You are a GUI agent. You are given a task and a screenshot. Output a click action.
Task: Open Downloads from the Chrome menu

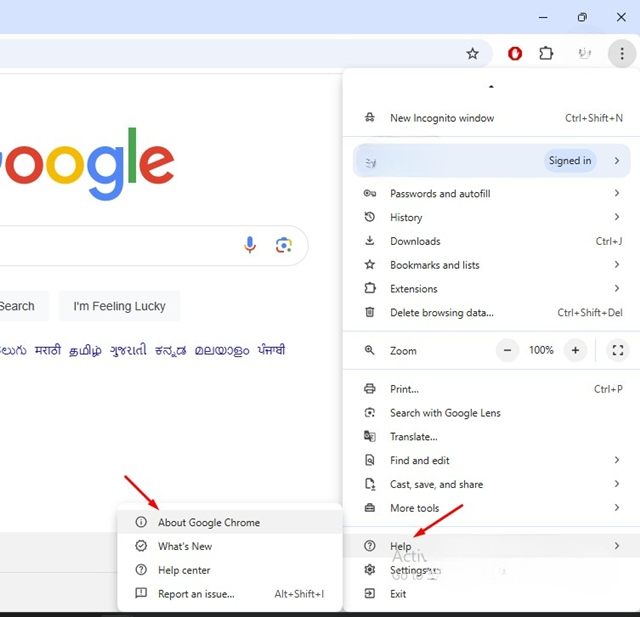[491, 241]
